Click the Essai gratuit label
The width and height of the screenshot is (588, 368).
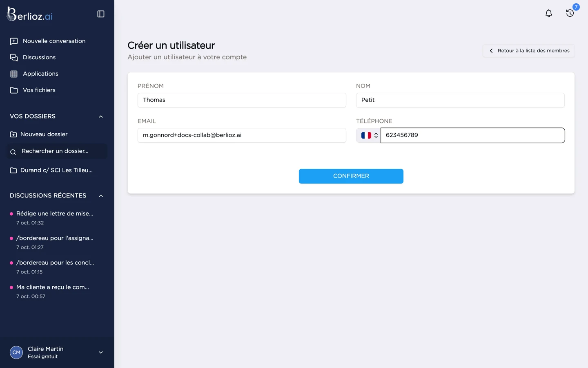pyautogui.click(x=42, y=357)
